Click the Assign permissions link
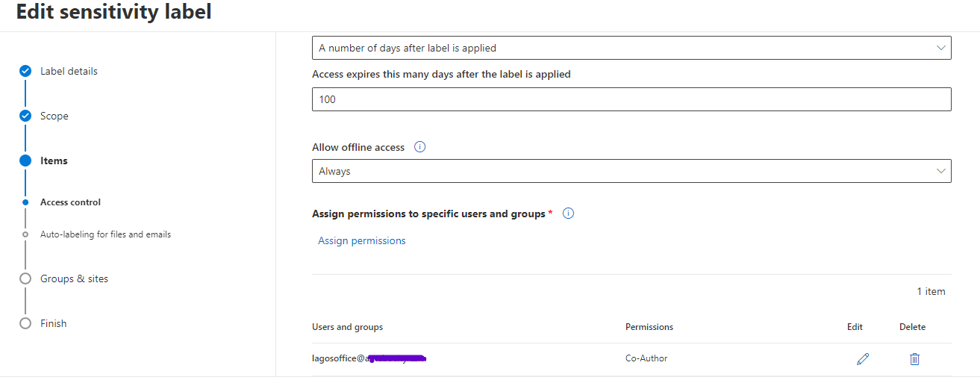The width and height of the screenshot is (980, 383). coord(362,240)
